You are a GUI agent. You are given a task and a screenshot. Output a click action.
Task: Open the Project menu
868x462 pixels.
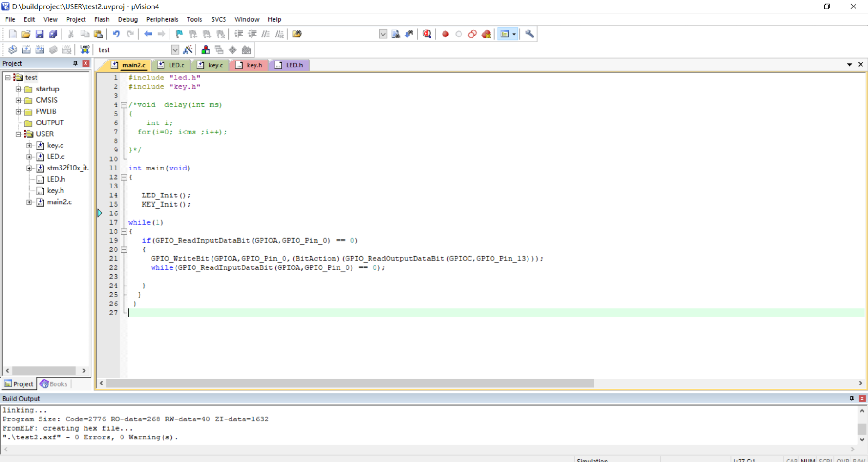click(x=76, y=19)
